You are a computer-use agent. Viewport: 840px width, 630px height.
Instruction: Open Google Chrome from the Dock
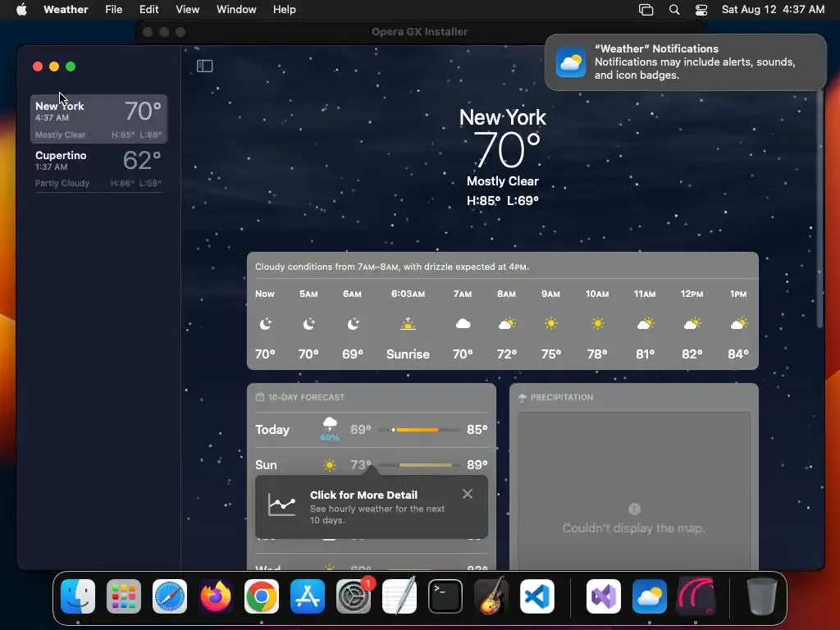click(x=262, y=596)
